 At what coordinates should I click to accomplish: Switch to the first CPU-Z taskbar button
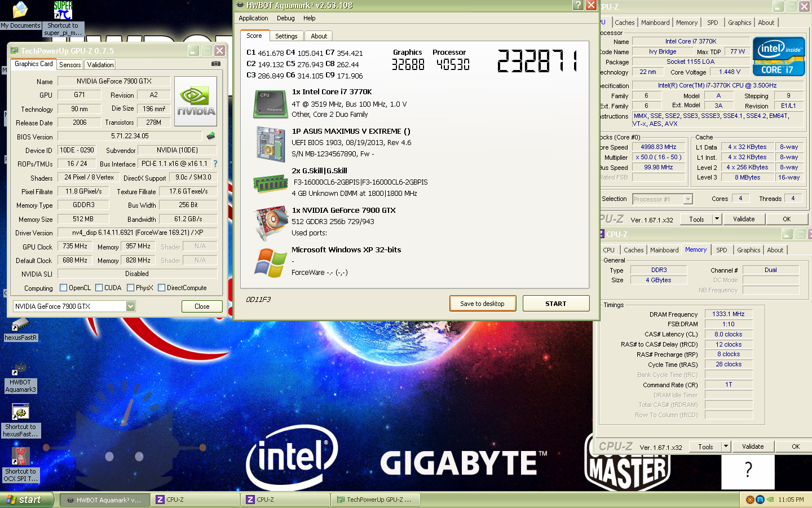click(195, 500)
